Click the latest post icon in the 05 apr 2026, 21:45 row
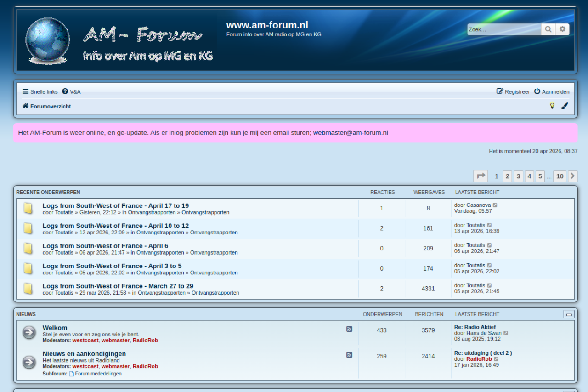 click(489, 285)
